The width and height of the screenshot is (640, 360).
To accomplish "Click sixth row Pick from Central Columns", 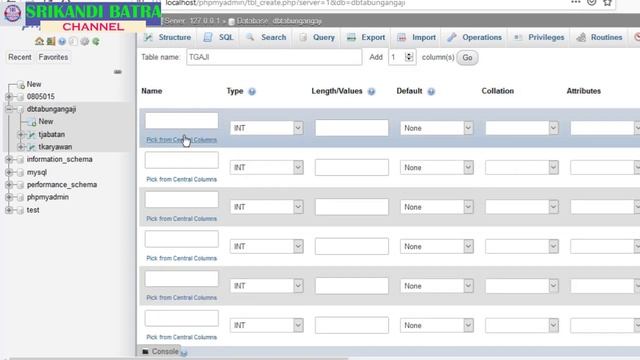I will tap(182, 338).
